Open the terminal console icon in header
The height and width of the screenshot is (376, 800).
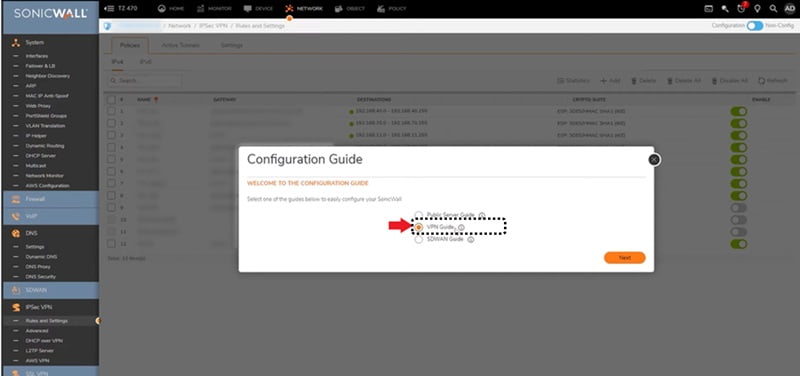click(x=709, y=9)
